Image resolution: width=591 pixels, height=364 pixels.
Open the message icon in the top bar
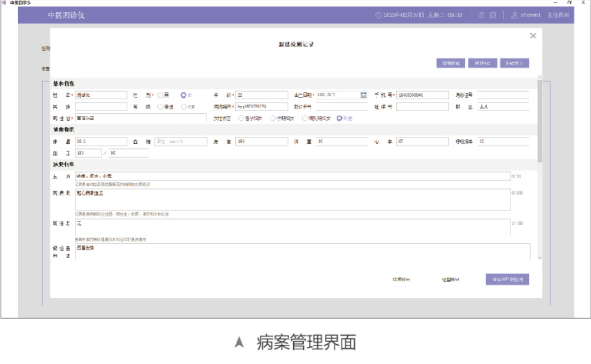(492, 16)
